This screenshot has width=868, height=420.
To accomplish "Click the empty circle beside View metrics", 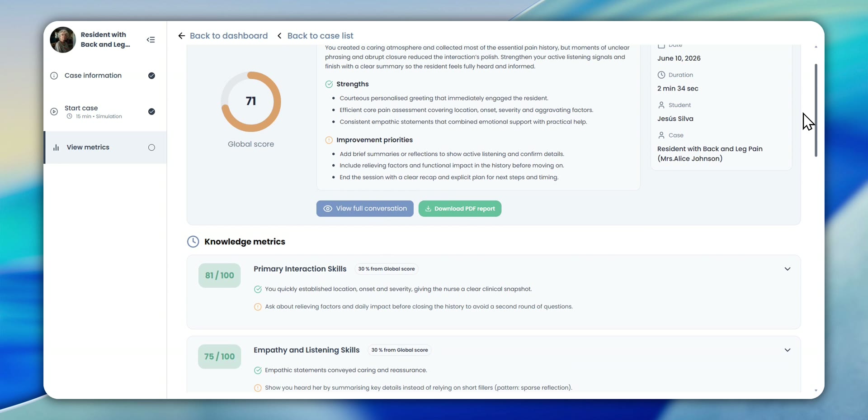I will click(x=151, y=148).
